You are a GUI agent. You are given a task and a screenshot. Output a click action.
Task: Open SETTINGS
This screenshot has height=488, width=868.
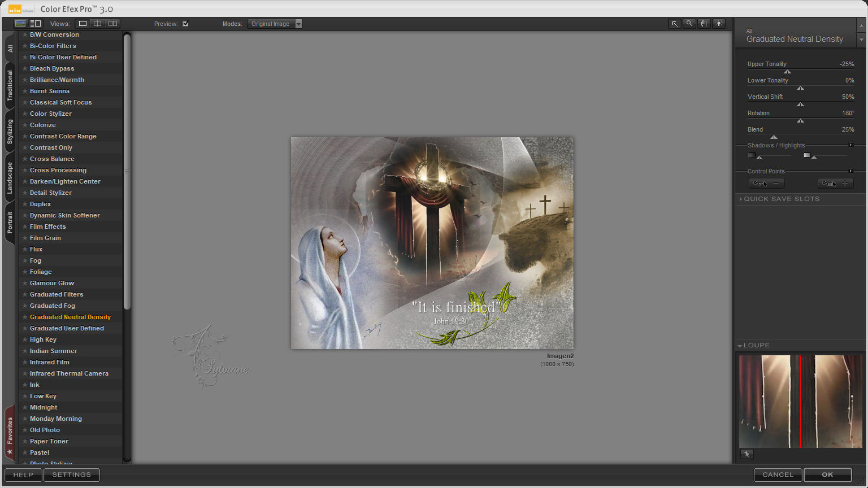pos(72,475)
